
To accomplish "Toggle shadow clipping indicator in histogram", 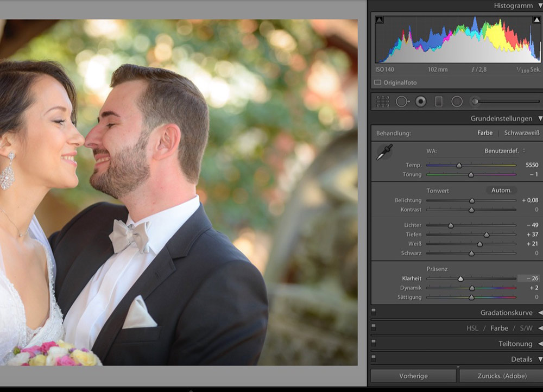I will 379,20.
